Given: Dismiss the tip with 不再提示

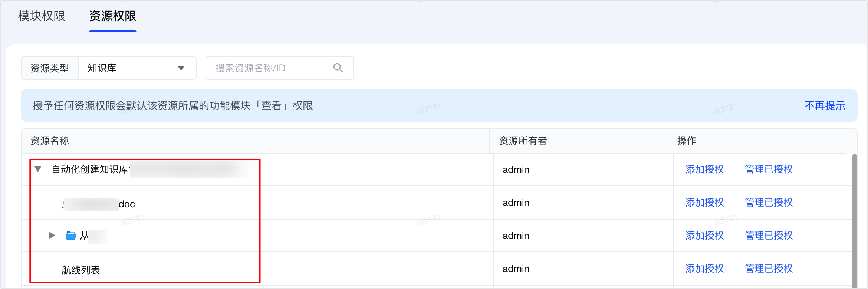Looking at the screenshot, I should 825,106.
